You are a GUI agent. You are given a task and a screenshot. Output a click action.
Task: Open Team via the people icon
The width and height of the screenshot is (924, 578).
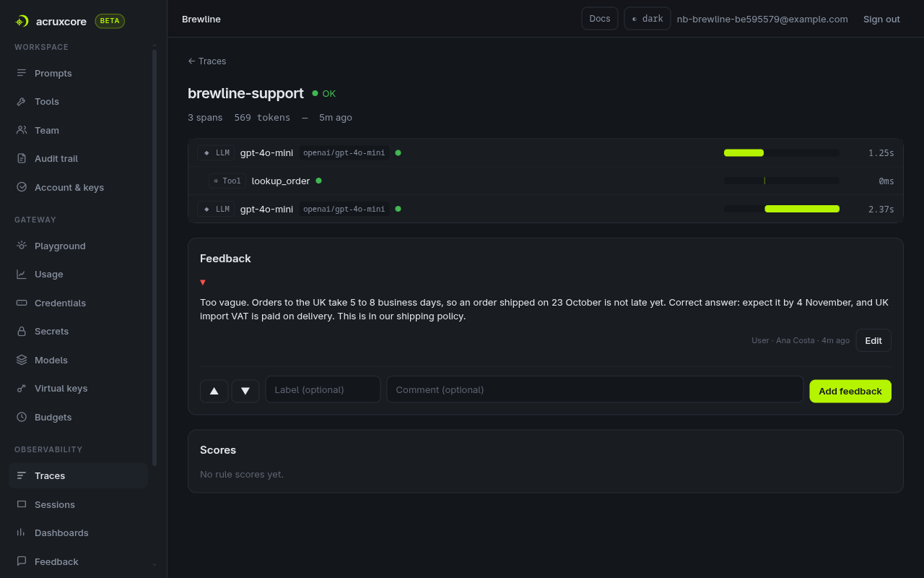pos(22,130)
